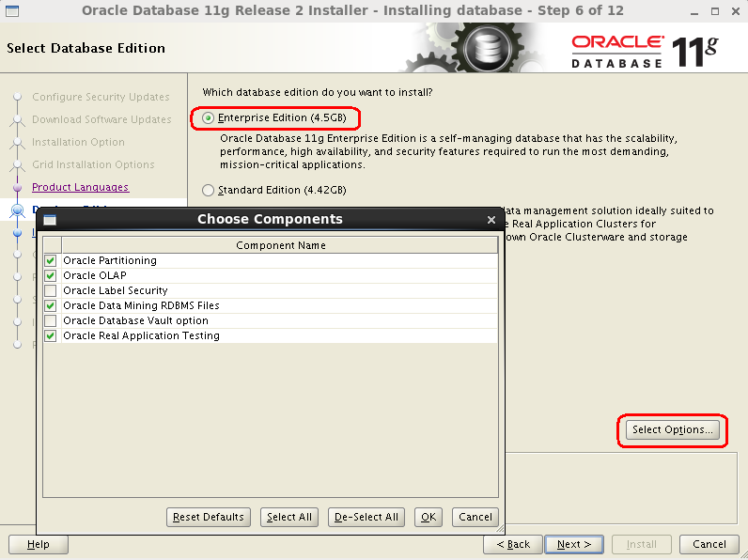Click the Reset Defaults button
748x560 pixels.
point(209,517)
